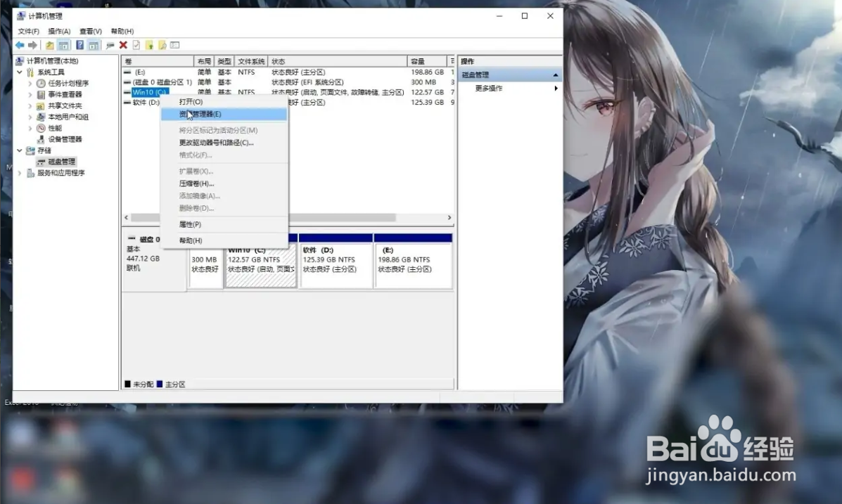Open the 文件(F) menu

28,31
